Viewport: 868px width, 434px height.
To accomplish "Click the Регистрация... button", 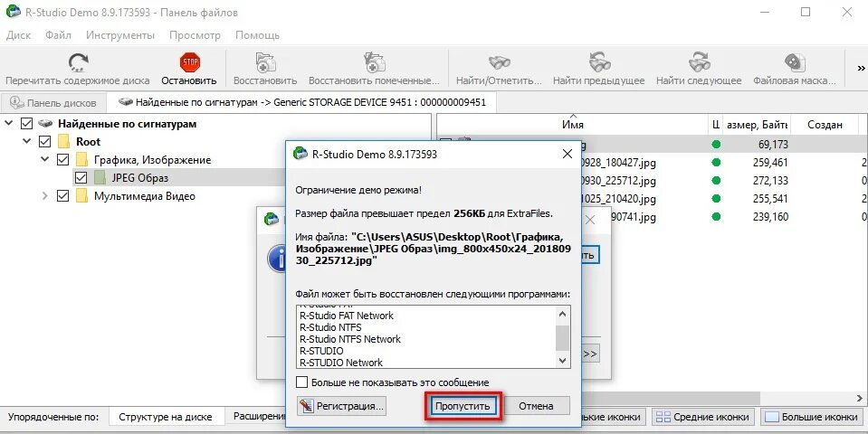I will click(x=341, y=406).
